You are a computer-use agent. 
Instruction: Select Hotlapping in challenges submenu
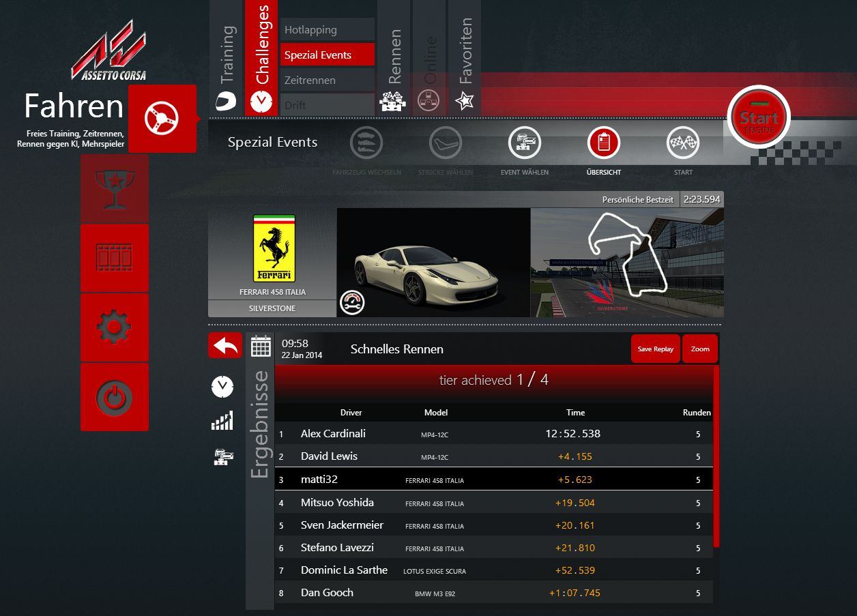pos(327,30)
